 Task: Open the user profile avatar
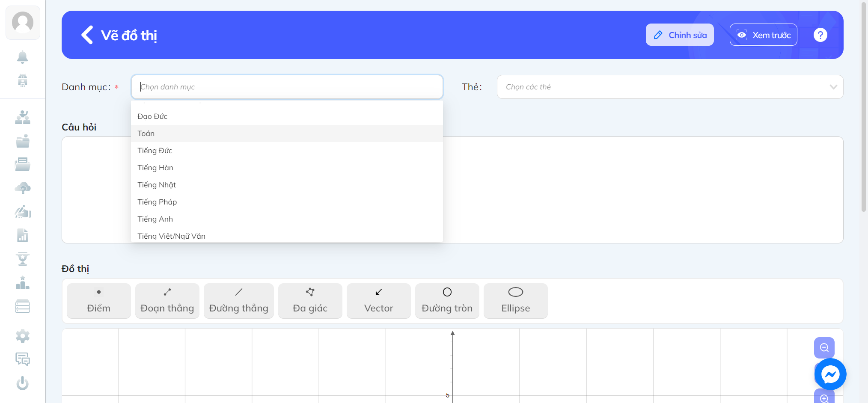(23, 22)
